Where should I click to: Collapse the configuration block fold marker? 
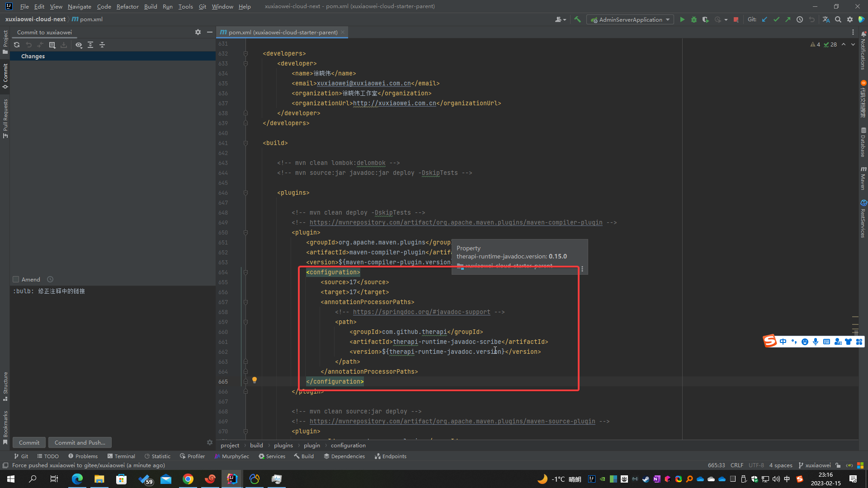pos(245,272)
